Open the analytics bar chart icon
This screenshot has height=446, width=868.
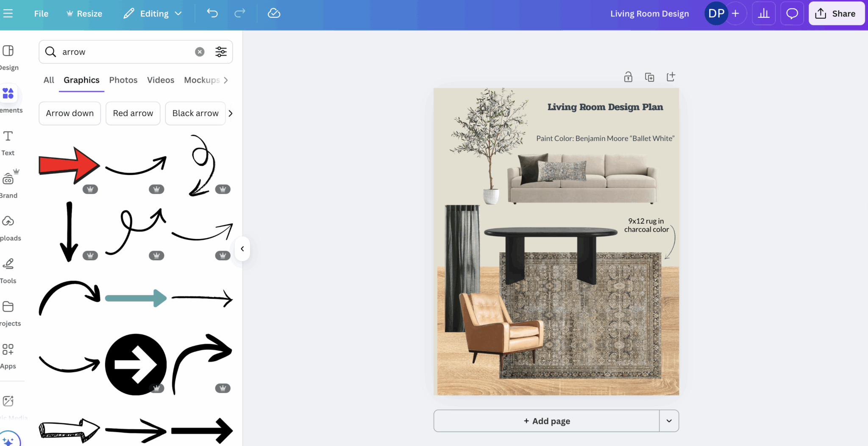[x=764, y=14]
